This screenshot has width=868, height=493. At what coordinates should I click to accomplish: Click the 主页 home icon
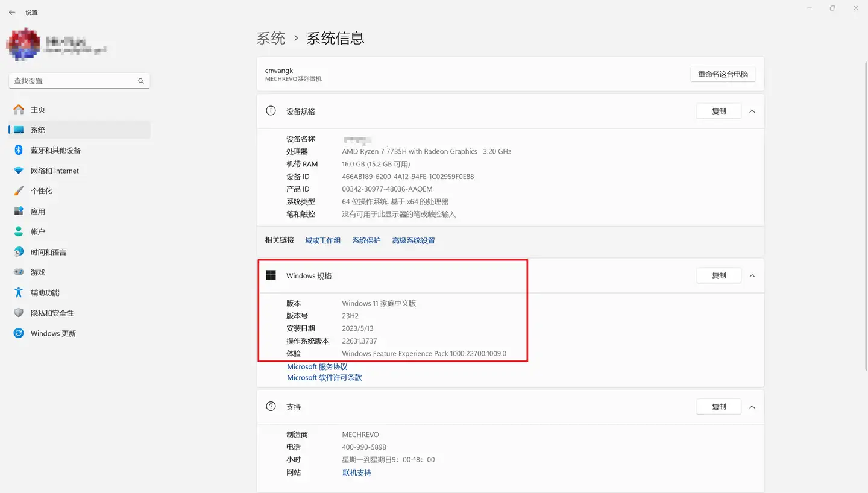tap(19, 110)
